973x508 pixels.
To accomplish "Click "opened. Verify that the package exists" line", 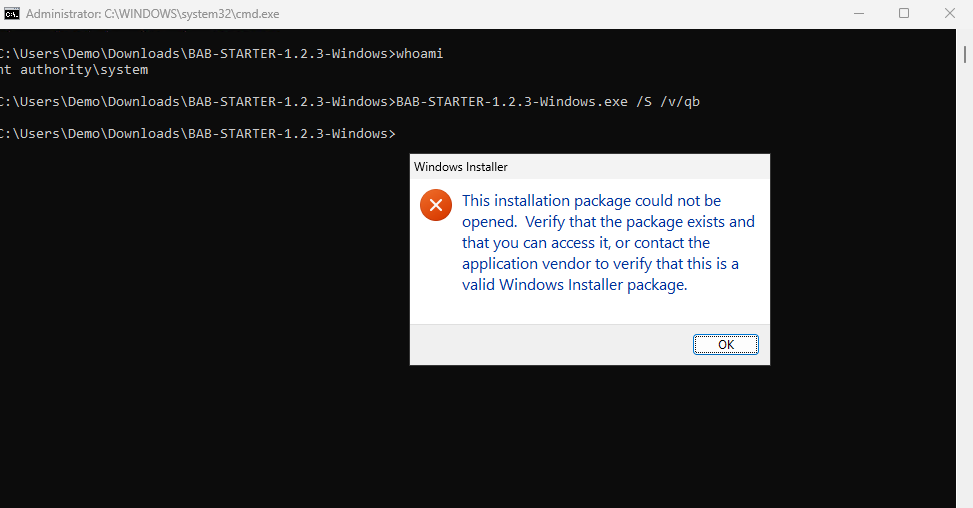I will [608, 222].
